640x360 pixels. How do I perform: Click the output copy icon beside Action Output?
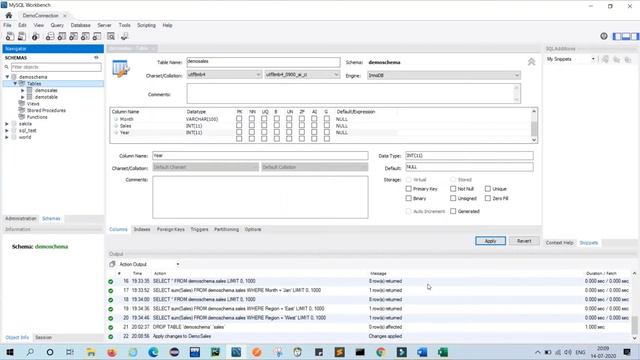[x=112, y=264]
